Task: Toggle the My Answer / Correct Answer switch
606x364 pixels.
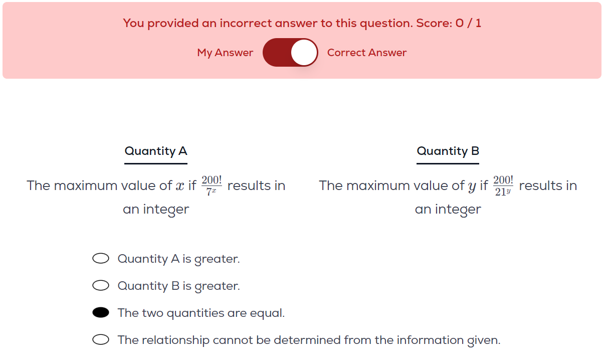Action: click(290, 53)
